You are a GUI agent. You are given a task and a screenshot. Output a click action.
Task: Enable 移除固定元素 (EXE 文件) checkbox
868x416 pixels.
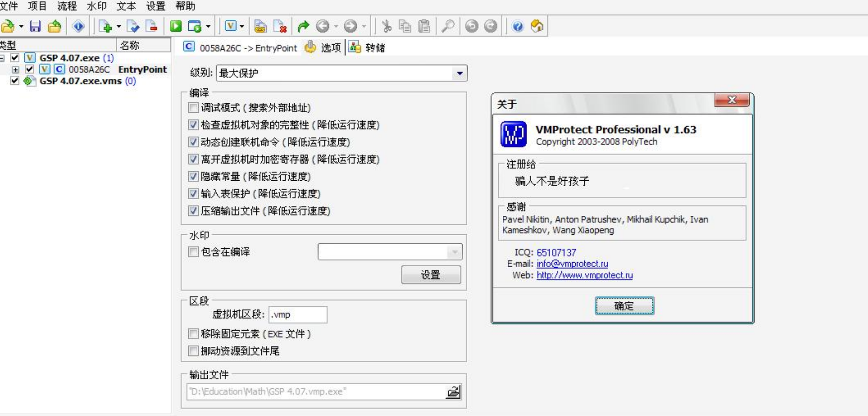pyautogui.click(x=194, y=334)
